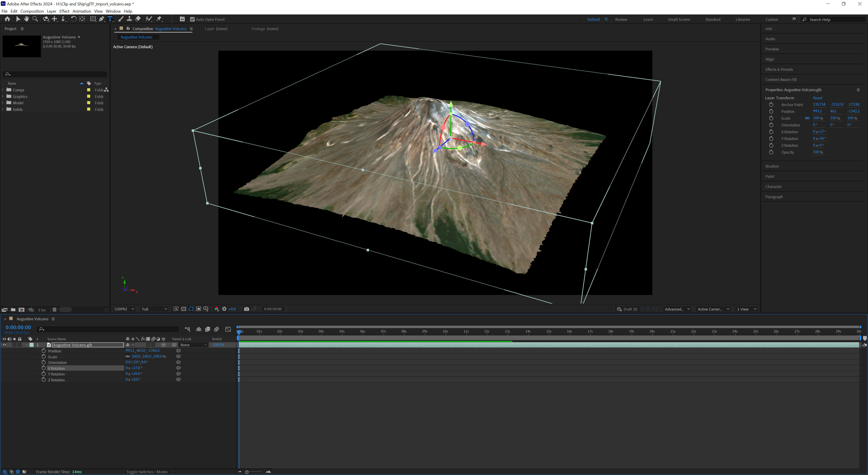Select the Hand tool
This screenshot has height=475, width=868.
(27, 19)
